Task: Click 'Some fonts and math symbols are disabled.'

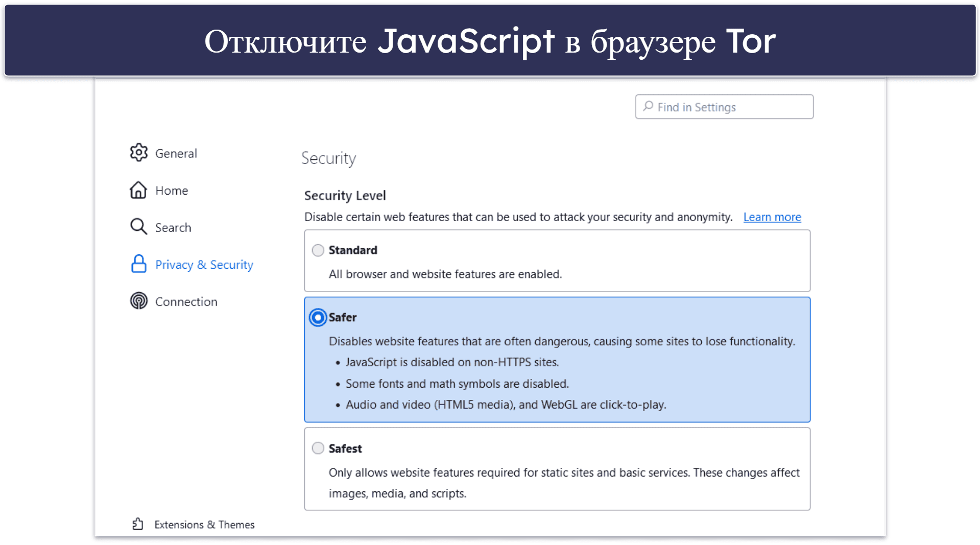Action: click(x=457, y=384)
